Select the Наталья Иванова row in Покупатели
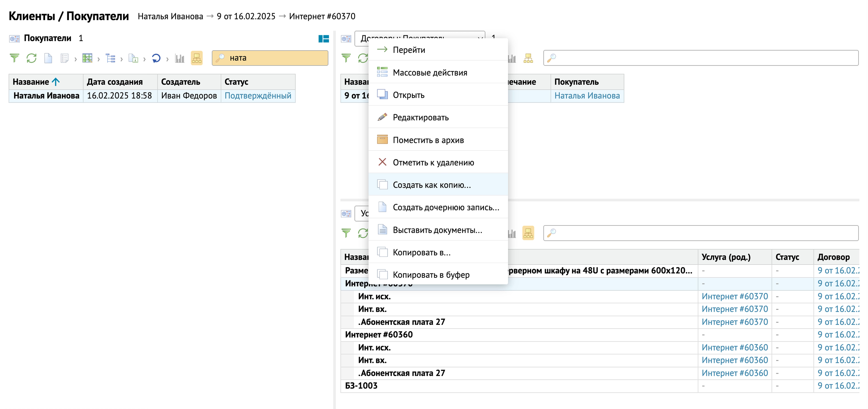This screenshot has height=409, width=868. [152, 96]
